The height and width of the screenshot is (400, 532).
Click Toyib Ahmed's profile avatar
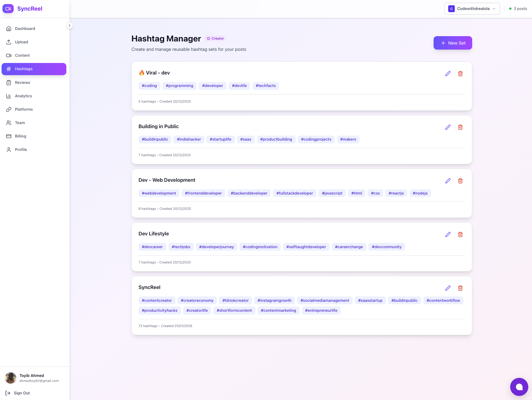11,378
